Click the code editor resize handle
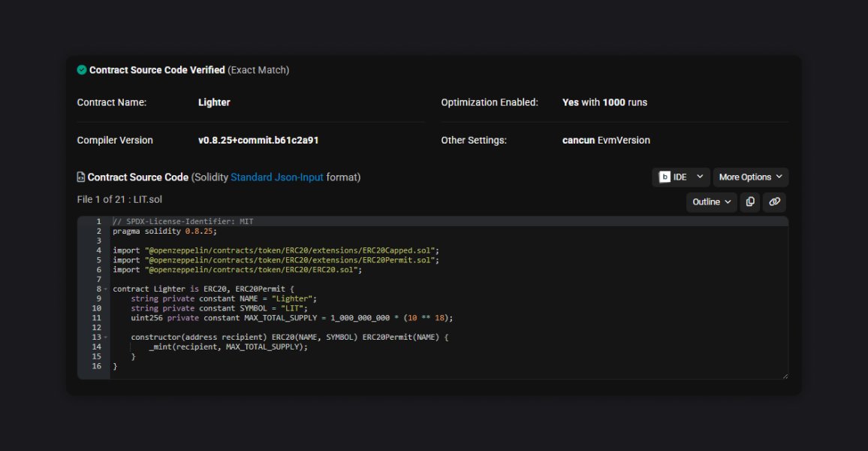Screen dimensions: 868x451 (x=785, y=376)
